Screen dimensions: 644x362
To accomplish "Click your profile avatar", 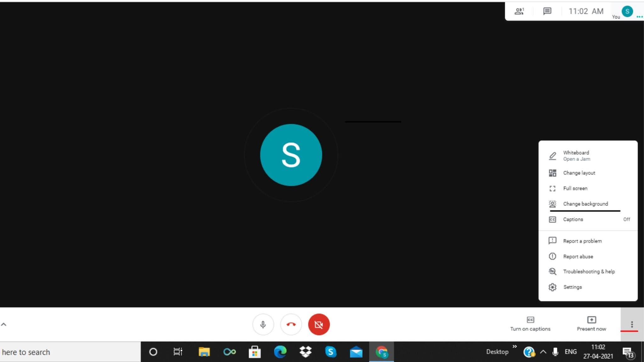I will [x=628, y=11].
